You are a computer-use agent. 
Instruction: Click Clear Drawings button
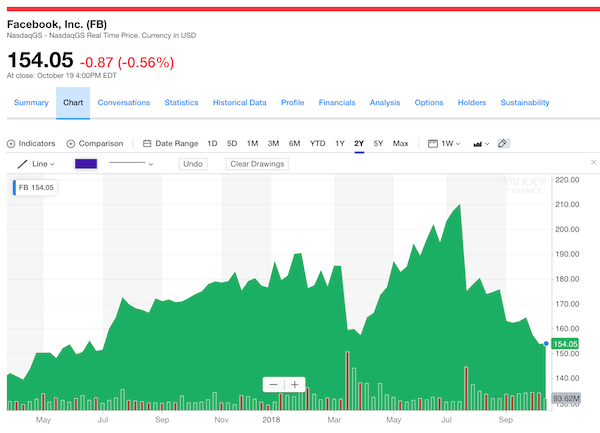pos(257,164)
